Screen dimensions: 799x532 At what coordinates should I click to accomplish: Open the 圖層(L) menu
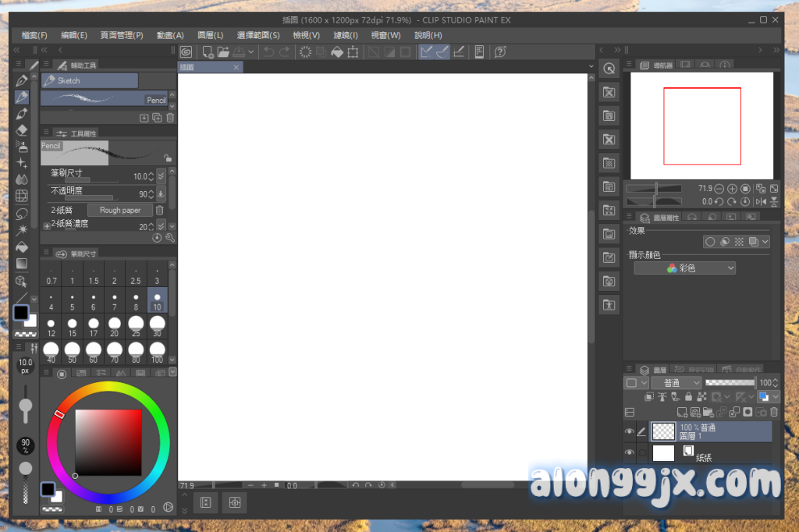210,35
